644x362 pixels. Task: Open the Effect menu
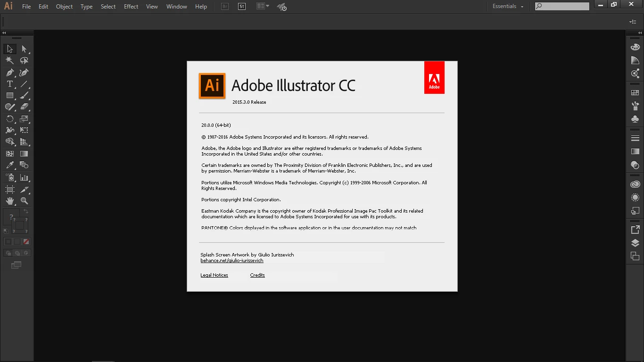click(x=131, y=7)
